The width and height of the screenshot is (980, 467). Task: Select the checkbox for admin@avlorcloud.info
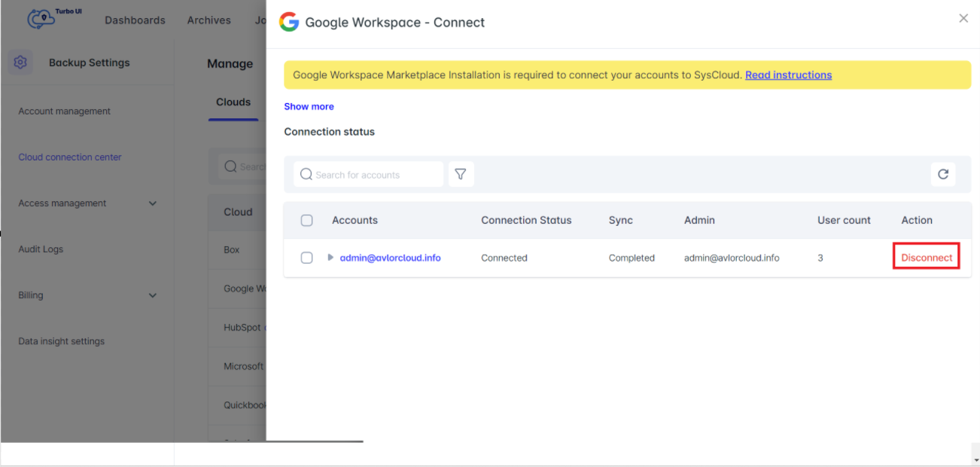point(306,257)
